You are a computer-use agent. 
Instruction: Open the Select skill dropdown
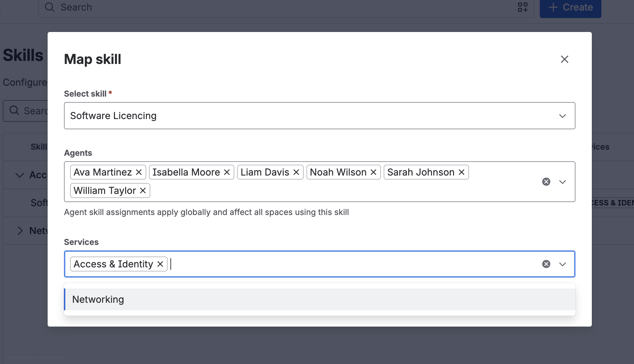pyautogui.click(x=320, y=116)
